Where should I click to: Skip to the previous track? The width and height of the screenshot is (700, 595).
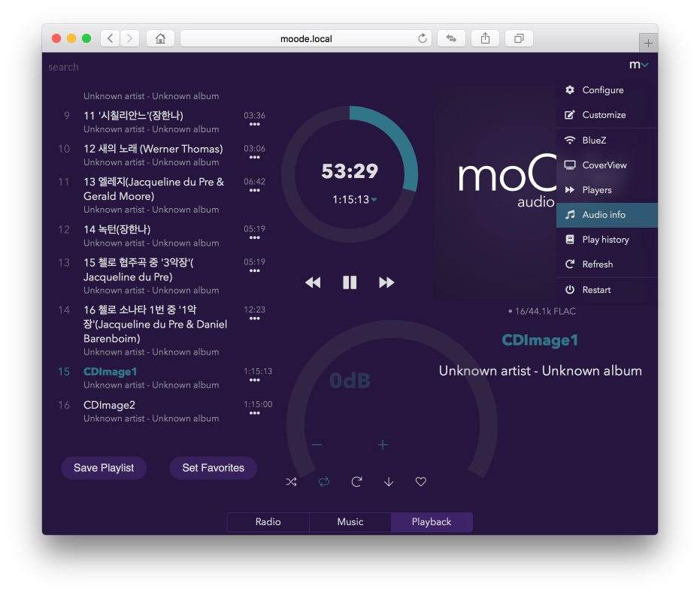coord(313,282)
